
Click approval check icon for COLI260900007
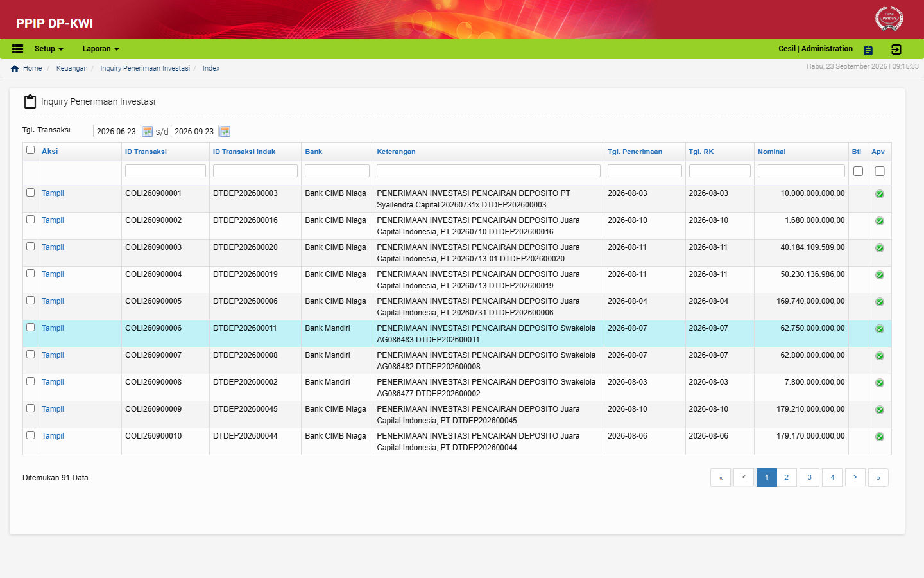[880, 356]
